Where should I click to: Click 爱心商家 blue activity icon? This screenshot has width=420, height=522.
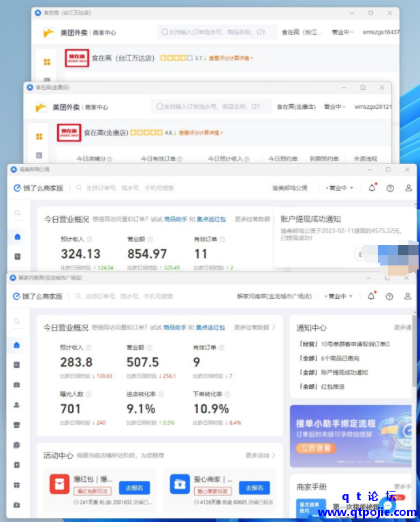point(180,484)
